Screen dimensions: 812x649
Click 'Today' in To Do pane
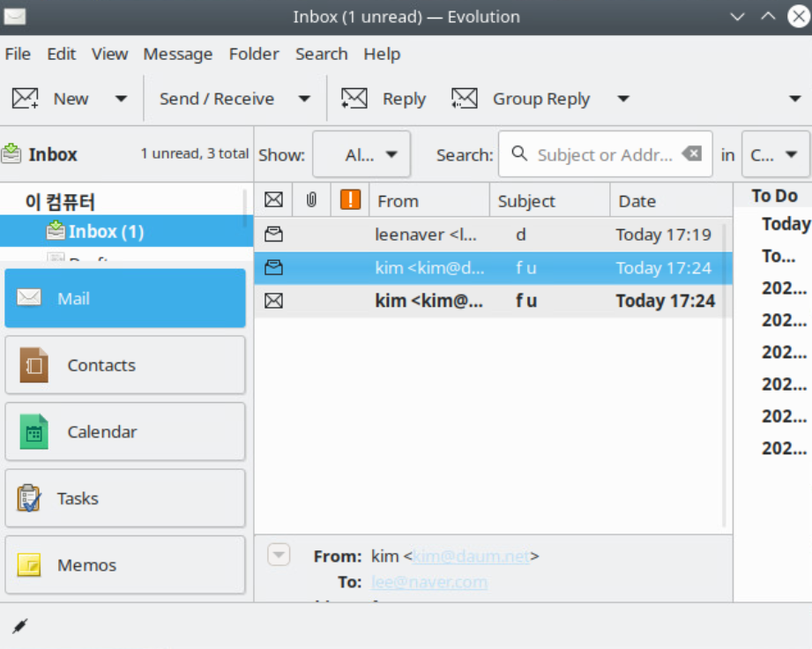point(786,224)
